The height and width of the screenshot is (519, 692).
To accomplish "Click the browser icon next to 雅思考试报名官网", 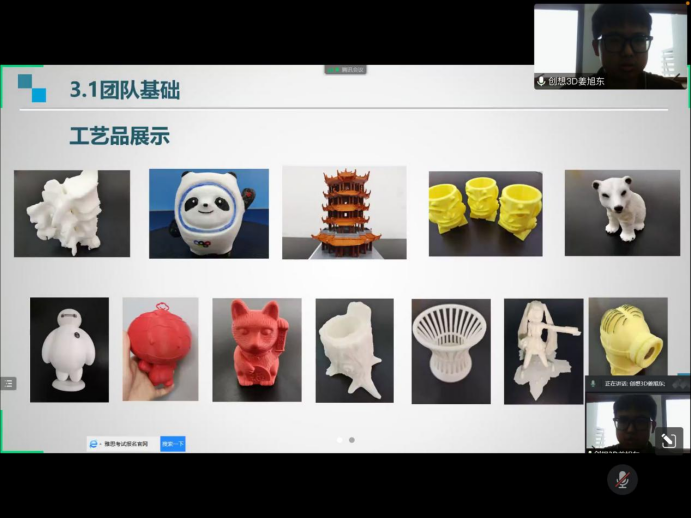I will coord(95,443).
